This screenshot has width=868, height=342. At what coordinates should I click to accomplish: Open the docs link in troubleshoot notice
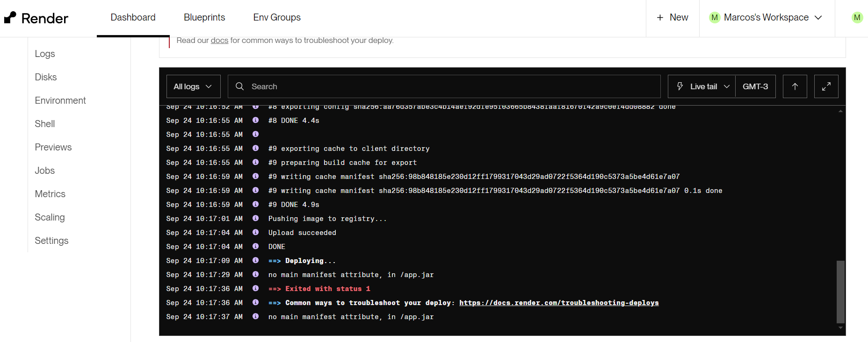(219, 40)
